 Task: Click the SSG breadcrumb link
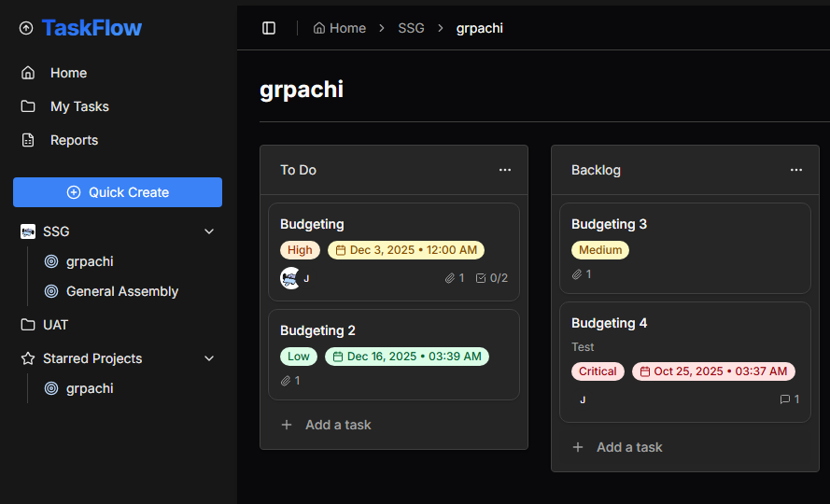411,28
